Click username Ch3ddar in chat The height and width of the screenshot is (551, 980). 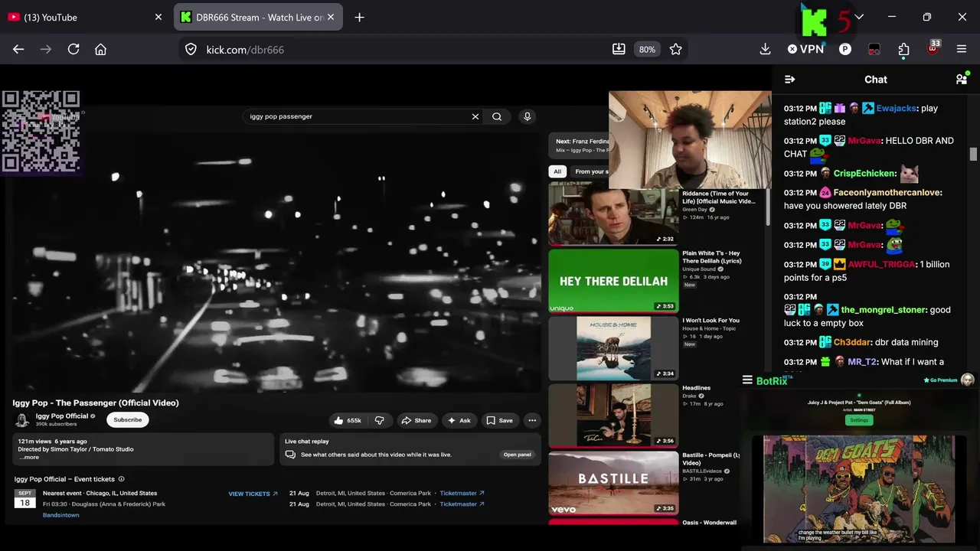point(852,342)
